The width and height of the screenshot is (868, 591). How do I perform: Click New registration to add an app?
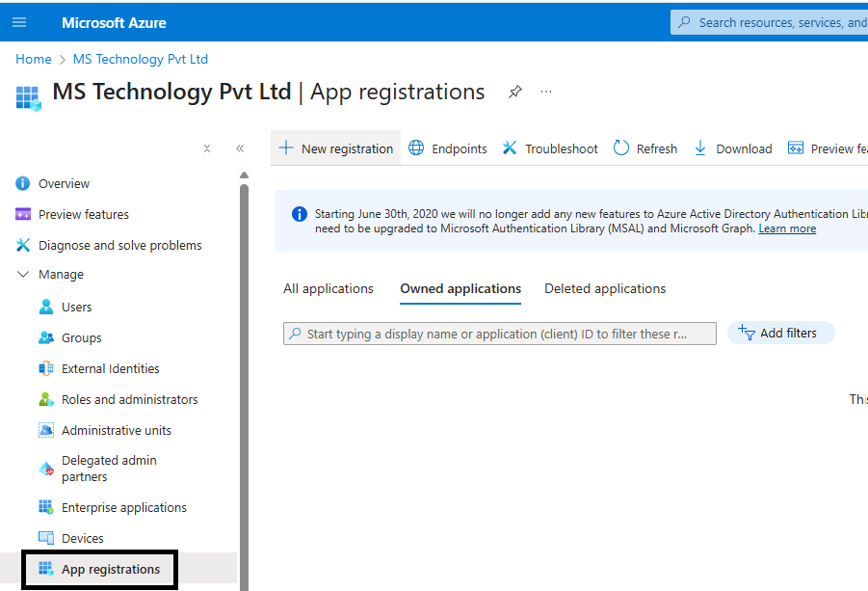coord(335,148)
